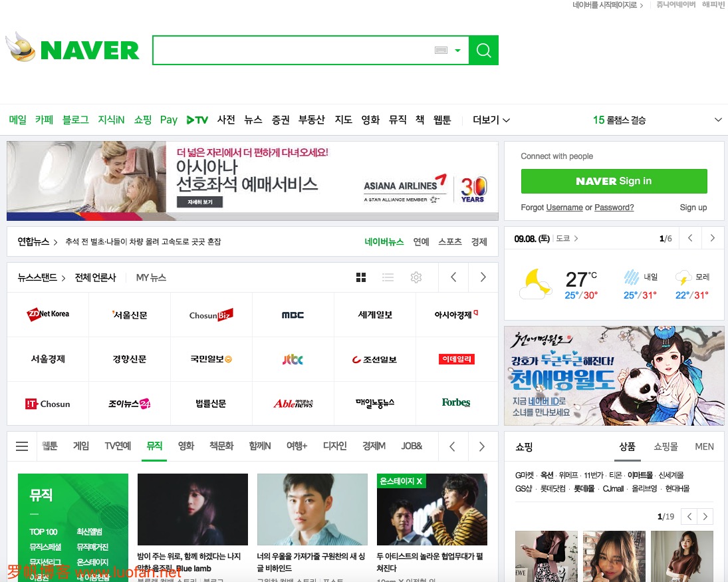This screenshot has height=582, width=728.
Task: Open 조선일보 news logo
Action: pos(374,360)
